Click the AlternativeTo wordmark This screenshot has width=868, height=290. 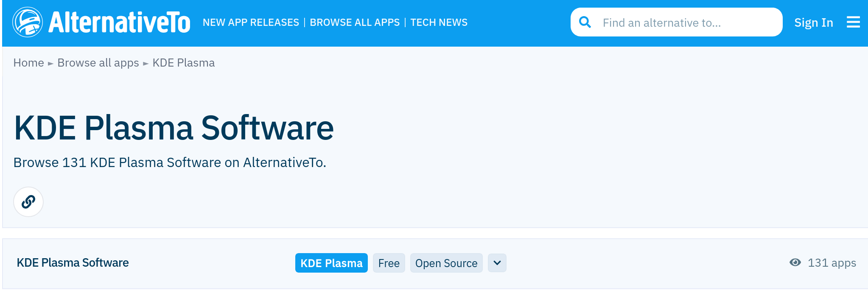(x=119, y=22)
